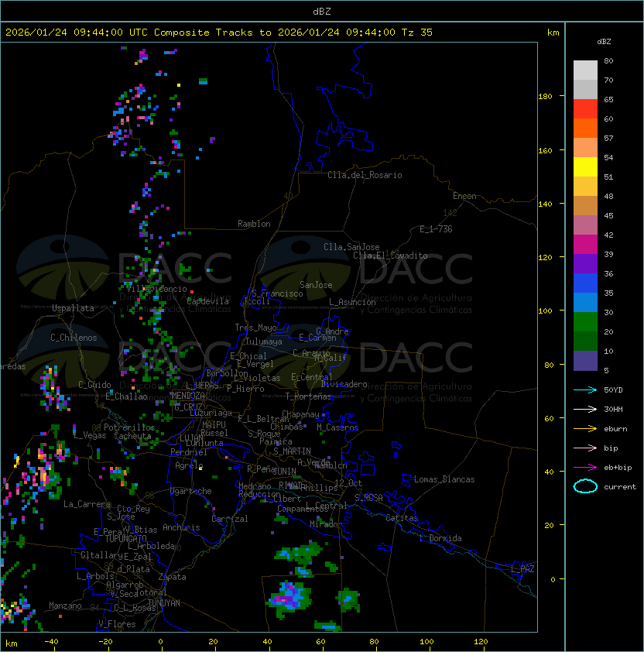Click the "eburn" legend label
Screen dimensions: 644x652
(615, 429)
